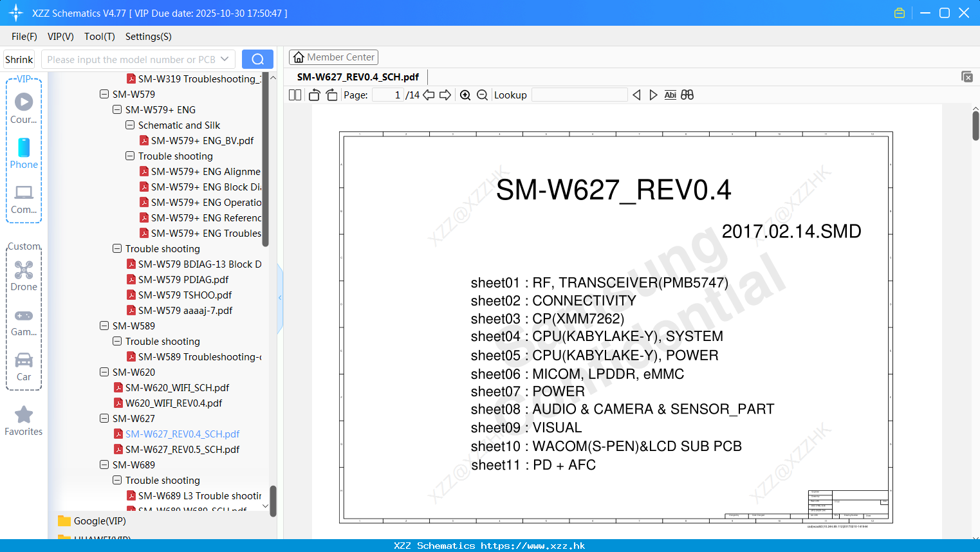The height and width of the screenshot is (552, 980).
Task: Click the home icon in Member Center
Action: 299,57
